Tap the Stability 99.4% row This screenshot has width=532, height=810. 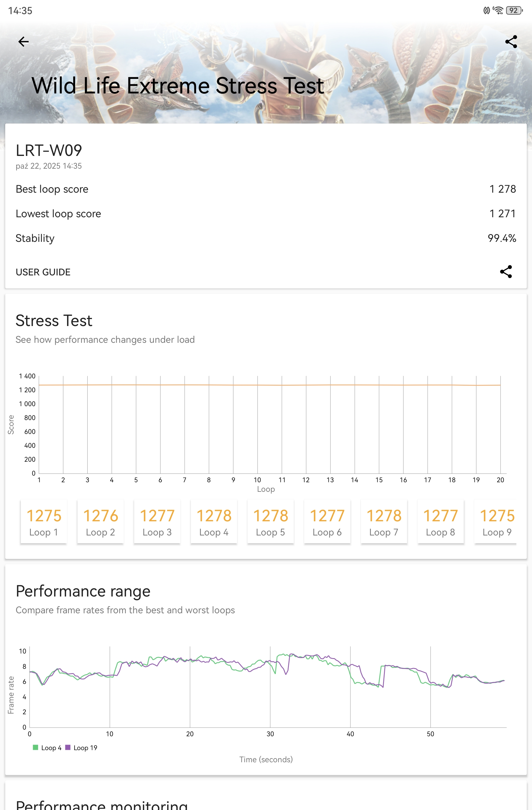tap(266, 238)
